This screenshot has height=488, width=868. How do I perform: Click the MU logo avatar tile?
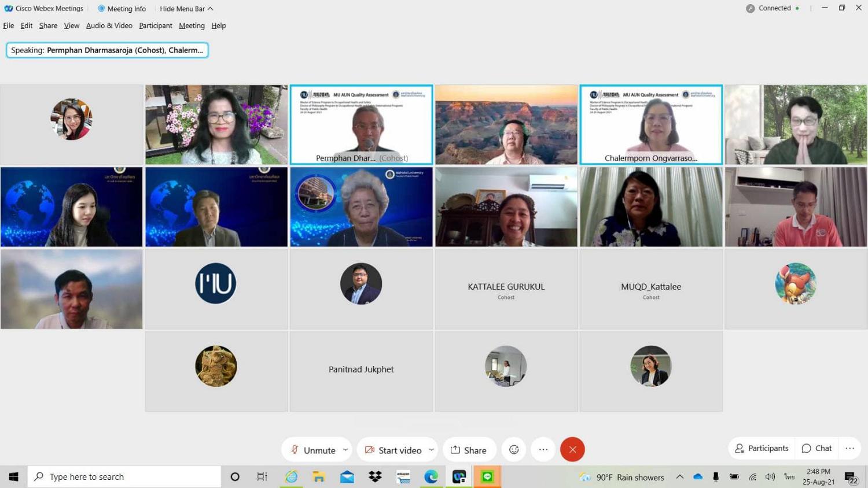216,289
